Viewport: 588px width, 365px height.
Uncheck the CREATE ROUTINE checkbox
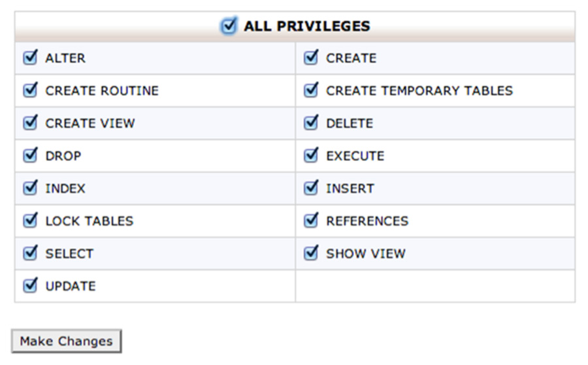[x=30, y=90]
